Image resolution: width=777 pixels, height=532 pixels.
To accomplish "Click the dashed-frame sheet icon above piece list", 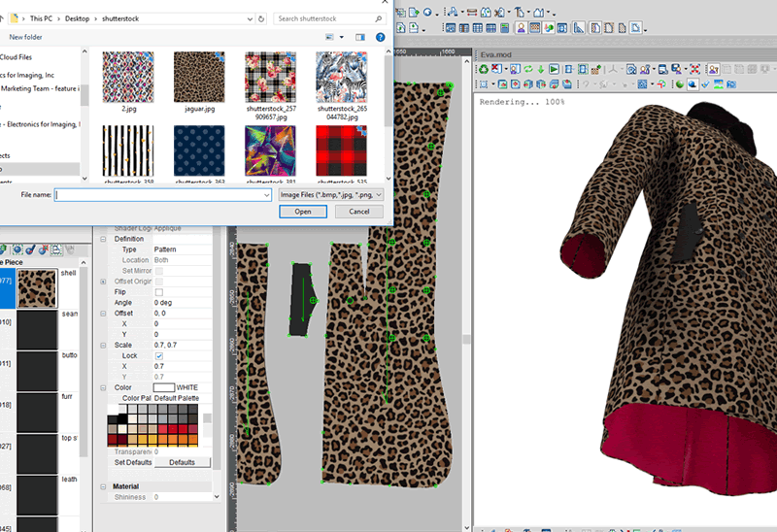I will [56, 249].
